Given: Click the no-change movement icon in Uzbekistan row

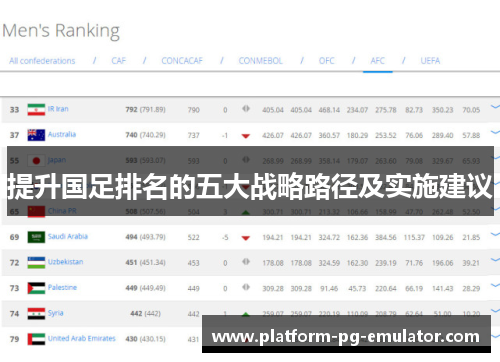Looking at the screenshot, I should pyautogui.click(x=246, y=262).
